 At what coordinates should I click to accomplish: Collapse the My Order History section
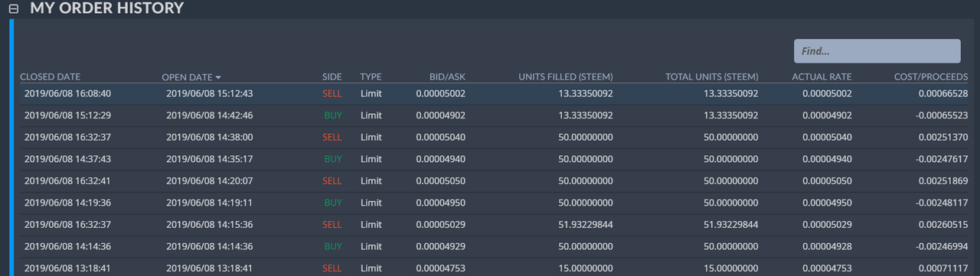(x=13, y=9)
